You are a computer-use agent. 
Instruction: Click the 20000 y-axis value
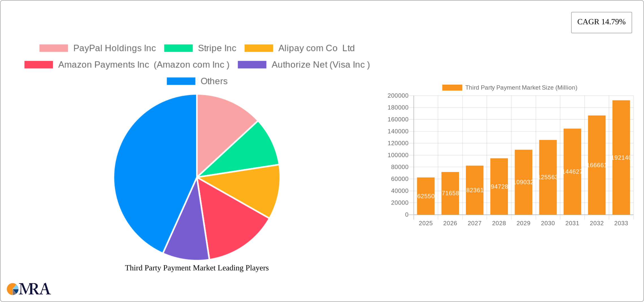tap(400, 203)
